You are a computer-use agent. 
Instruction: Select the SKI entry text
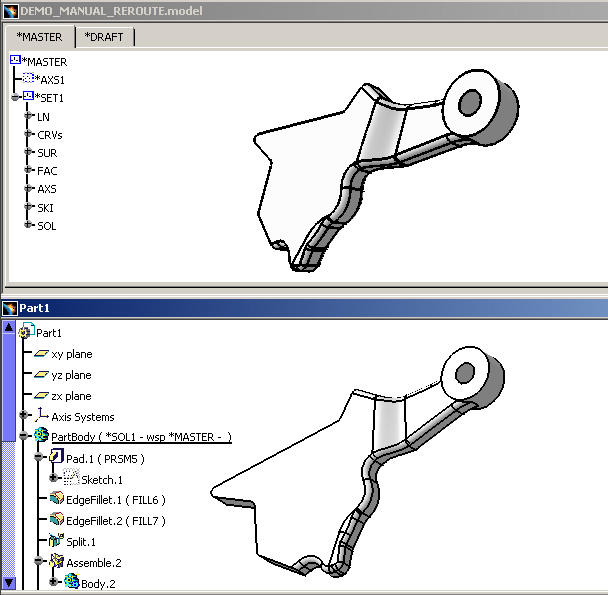[45, 208]
